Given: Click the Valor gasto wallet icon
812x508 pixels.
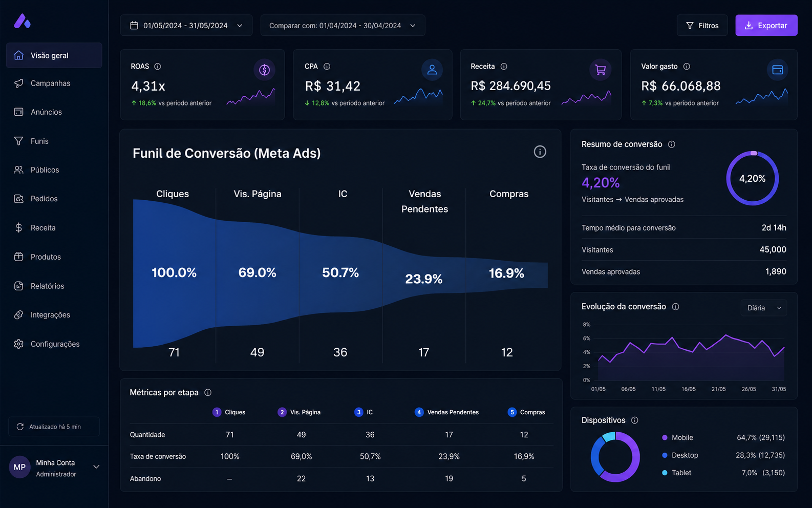Looking at the screenshot, I should (x=777, y=70).
